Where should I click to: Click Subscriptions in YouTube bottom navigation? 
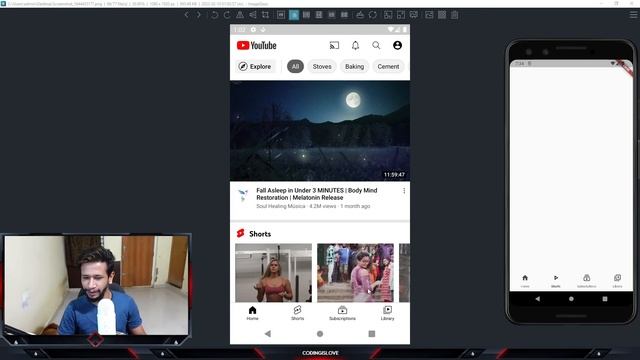click(342, 313)
